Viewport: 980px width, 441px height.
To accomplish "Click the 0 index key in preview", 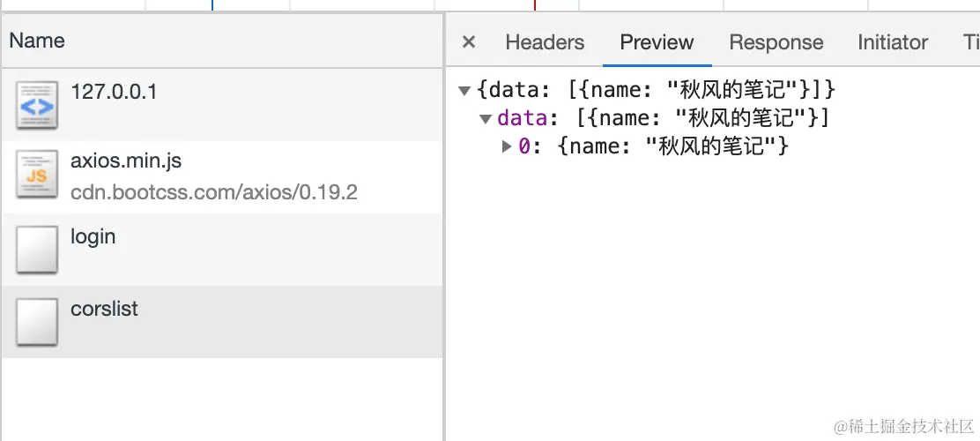I will [x=523, y=146].
